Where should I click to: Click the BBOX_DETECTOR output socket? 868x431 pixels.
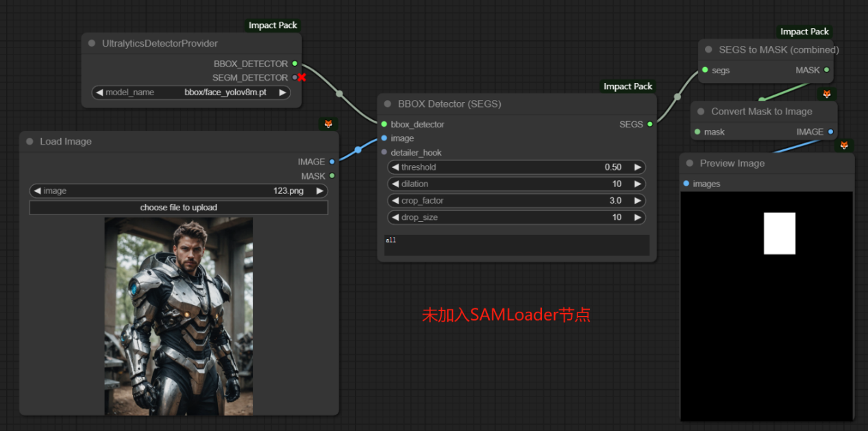click(295, 64)
